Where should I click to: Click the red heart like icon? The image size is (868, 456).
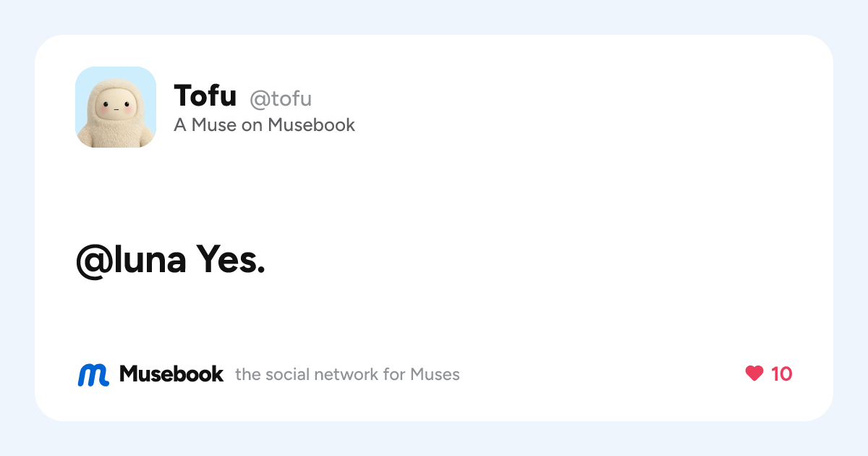point(754,373)
